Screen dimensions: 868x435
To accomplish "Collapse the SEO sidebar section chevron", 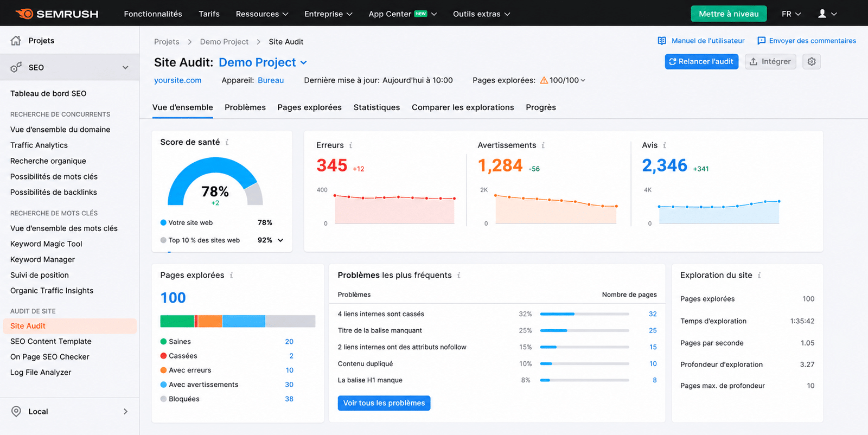I will click(125, 67).
